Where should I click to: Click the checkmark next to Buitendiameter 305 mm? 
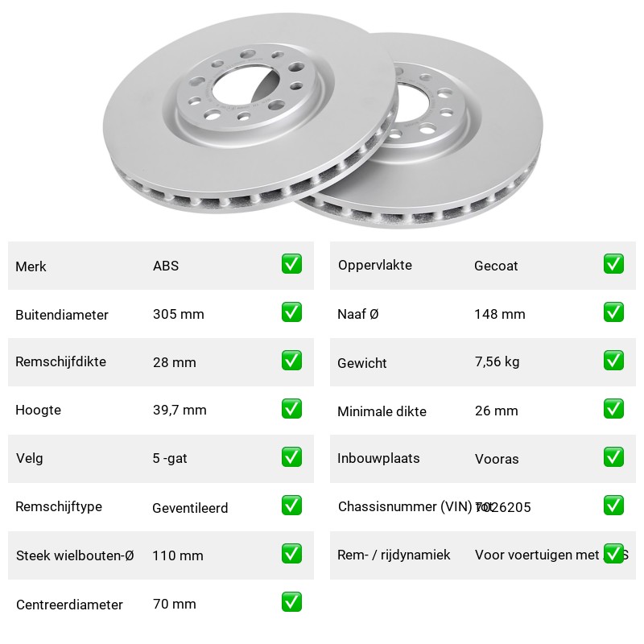pyautogui.click(x=291, y=312)
